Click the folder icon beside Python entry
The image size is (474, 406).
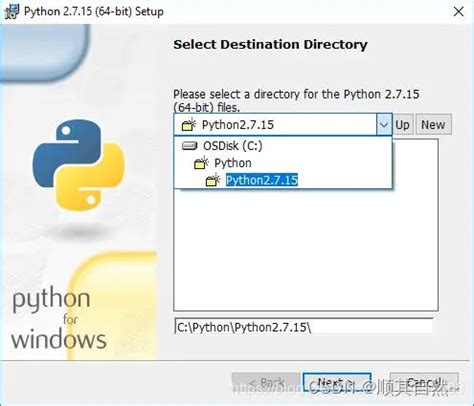pos(201,163)
